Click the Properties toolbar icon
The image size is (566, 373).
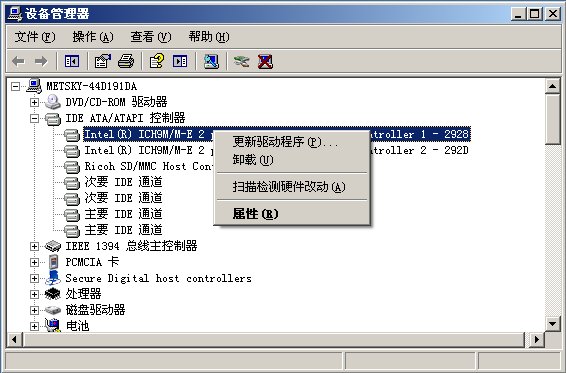[103, 61]
